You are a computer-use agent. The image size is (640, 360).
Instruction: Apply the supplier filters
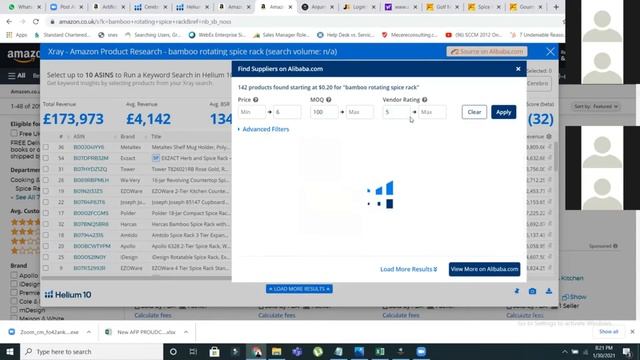pyautogui.click(x=504, y=112)
